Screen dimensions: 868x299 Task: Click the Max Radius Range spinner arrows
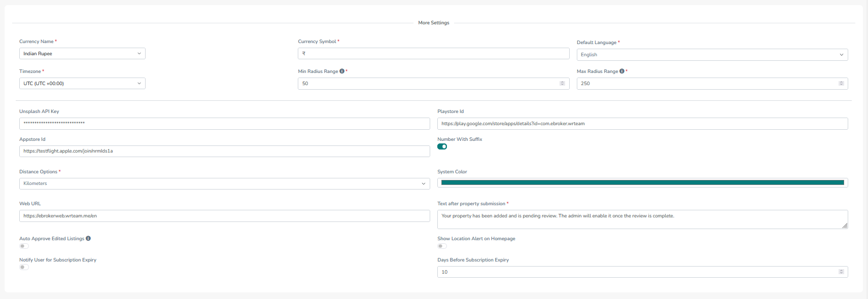click(841, 84)
